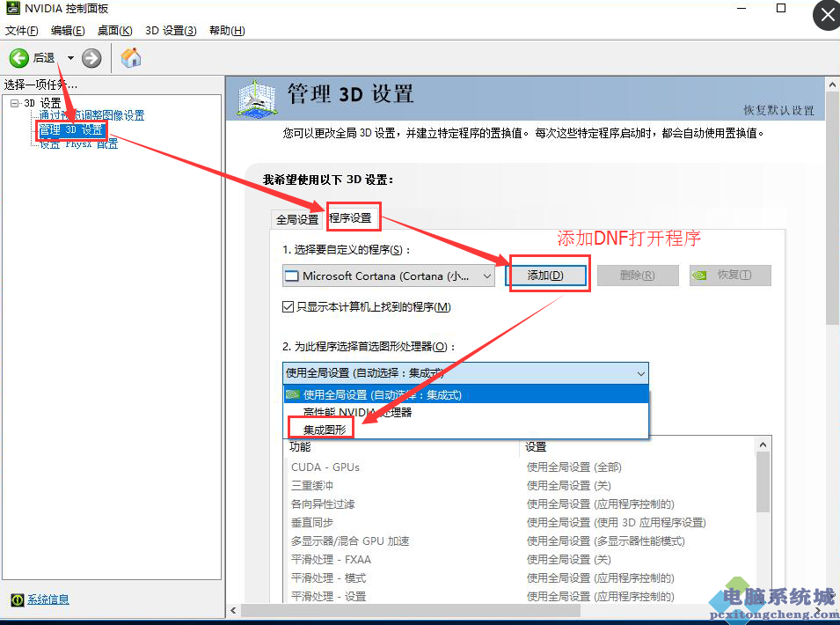
Task: Select 平滑处理 - 模式 row
Action: [520, 577]
